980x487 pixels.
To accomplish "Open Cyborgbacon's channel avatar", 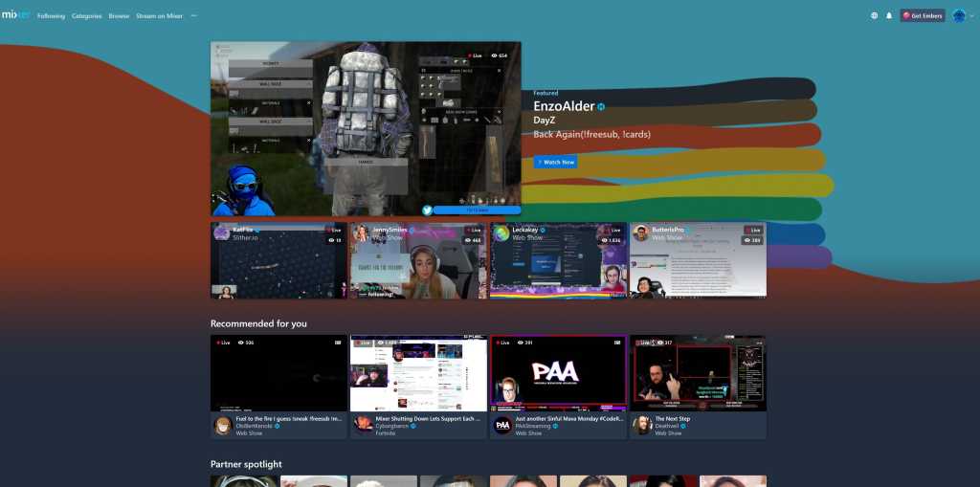I will [x=363, y=425].
